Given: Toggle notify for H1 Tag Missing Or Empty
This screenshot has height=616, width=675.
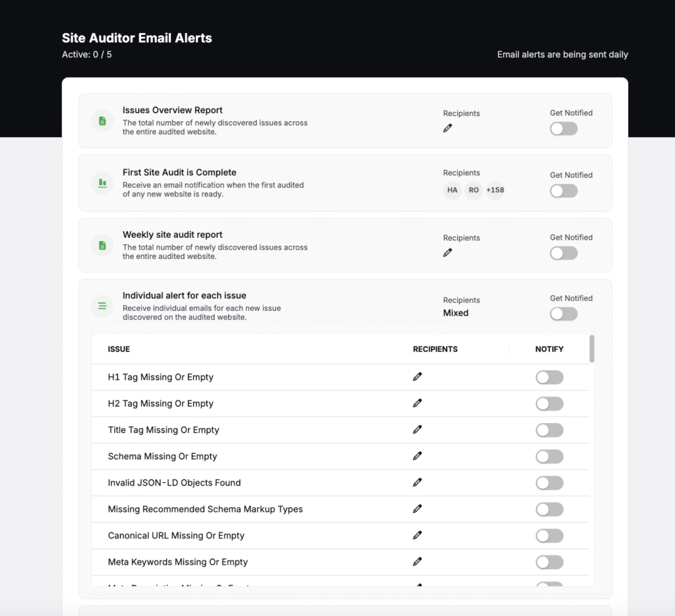Looking at the screenshot, I should coord(549,378).
